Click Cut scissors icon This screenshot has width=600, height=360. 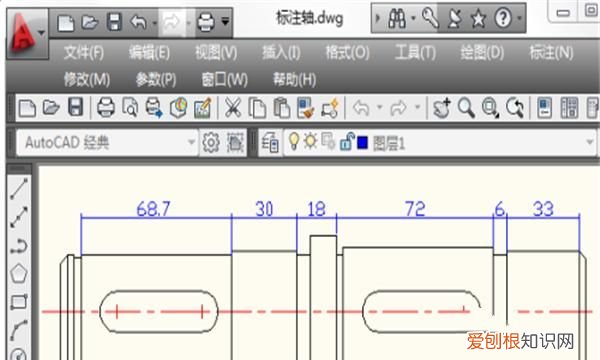(233, 108)
